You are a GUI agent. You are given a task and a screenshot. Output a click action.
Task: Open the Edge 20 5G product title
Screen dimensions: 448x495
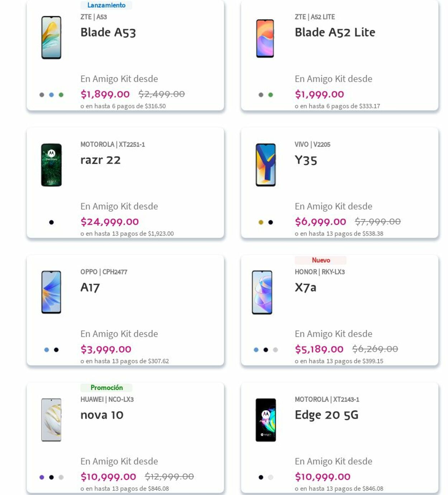point(326,415)
